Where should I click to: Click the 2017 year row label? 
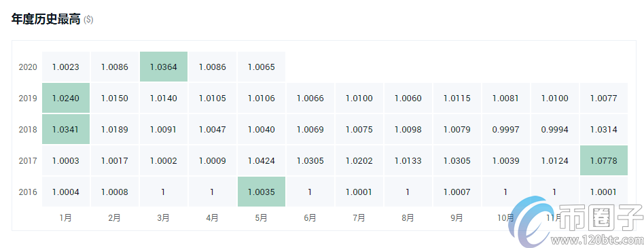click(28, 160)
